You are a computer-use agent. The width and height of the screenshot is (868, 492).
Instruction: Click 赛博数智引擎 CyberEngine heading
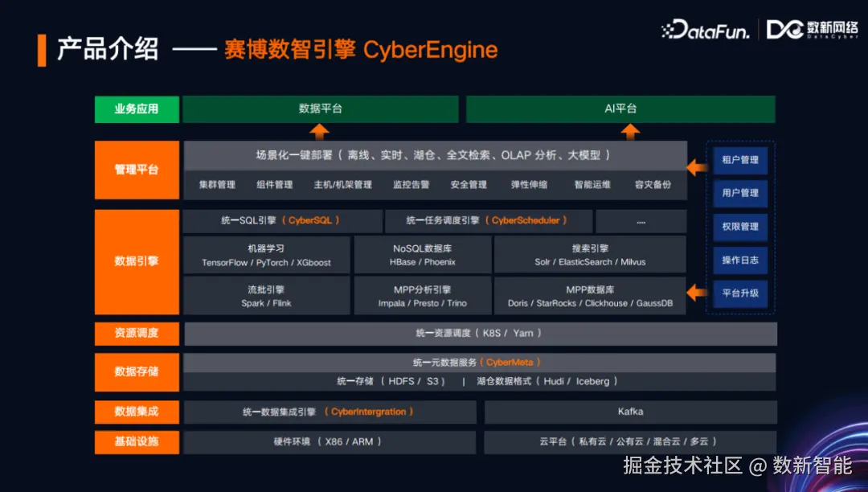click(x=361, y=50)
